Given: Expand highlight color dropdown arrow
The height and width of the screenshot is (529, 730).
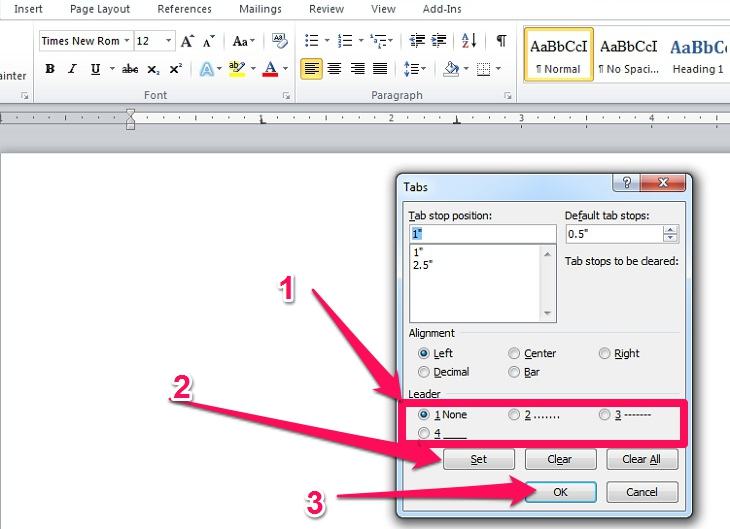Looking at the screenshot, I should point(253,69).
